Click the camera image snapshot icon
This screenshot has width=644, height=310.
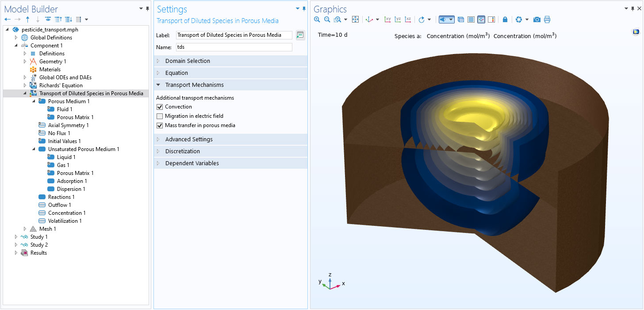(537, 19)
